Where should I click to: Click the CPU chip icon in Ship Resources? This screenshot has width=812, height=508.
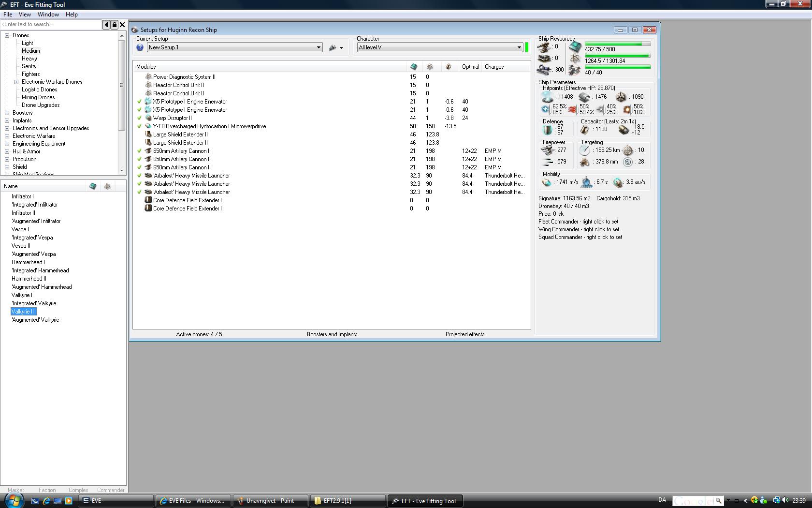[x=575, y=47]
